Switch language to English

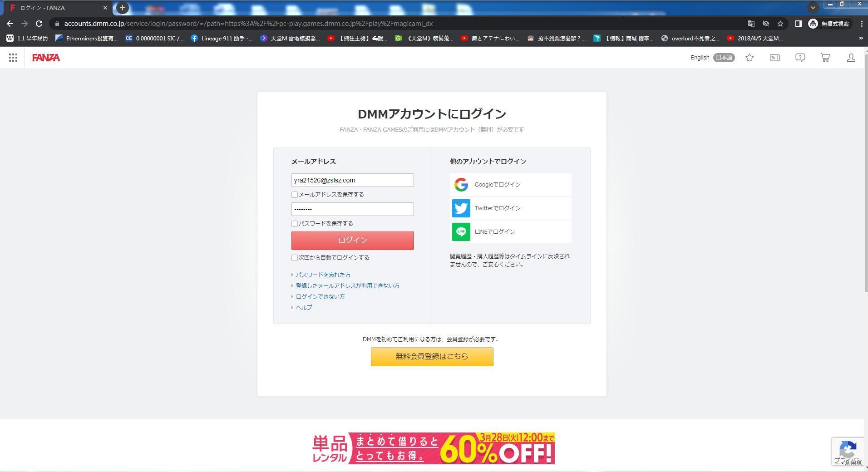700,58
